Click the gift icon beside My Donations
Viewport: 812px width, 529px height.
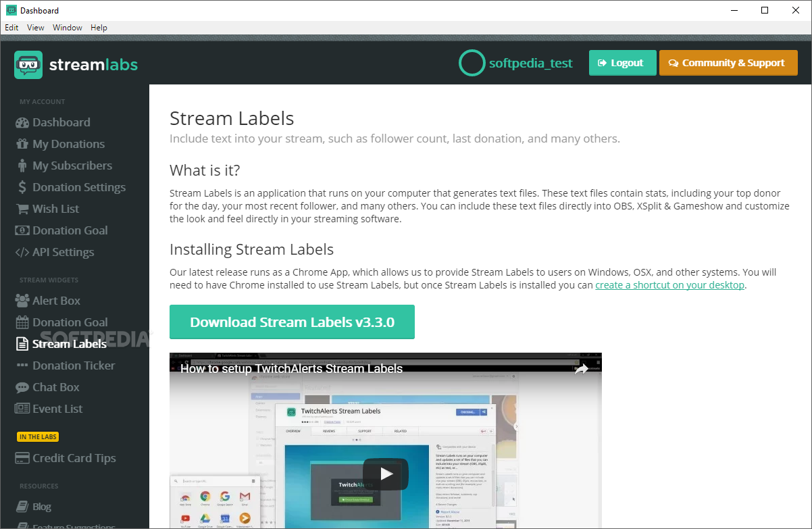(22, 144)
